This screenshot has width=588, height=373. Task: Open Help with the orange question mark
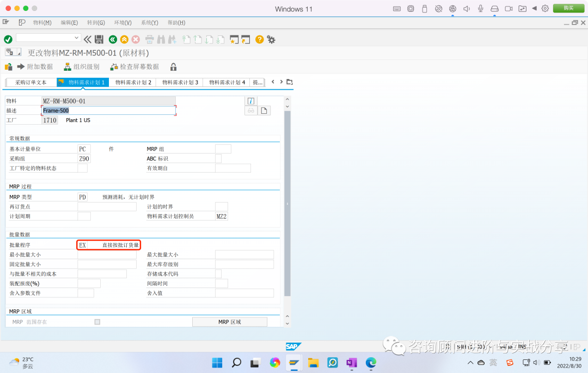click(x=260, y=39)
